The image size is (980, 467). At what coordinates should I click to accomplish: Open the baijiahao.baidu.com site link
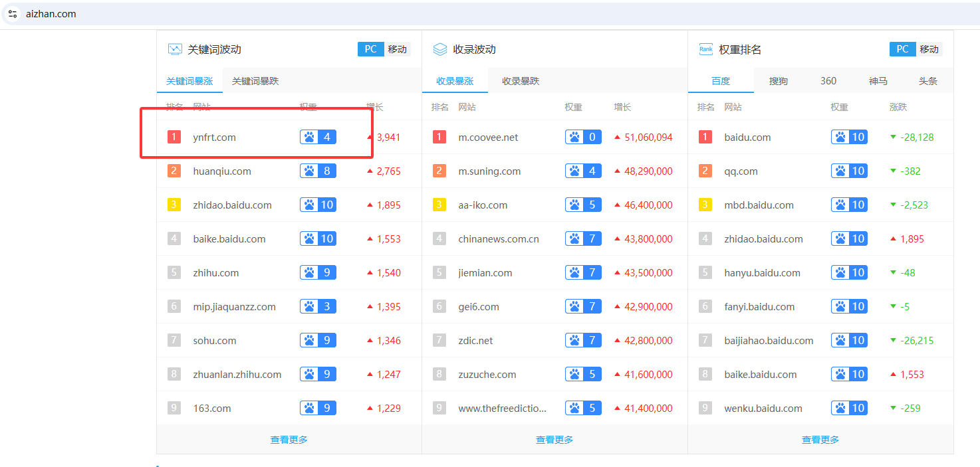tap(769, 341)
